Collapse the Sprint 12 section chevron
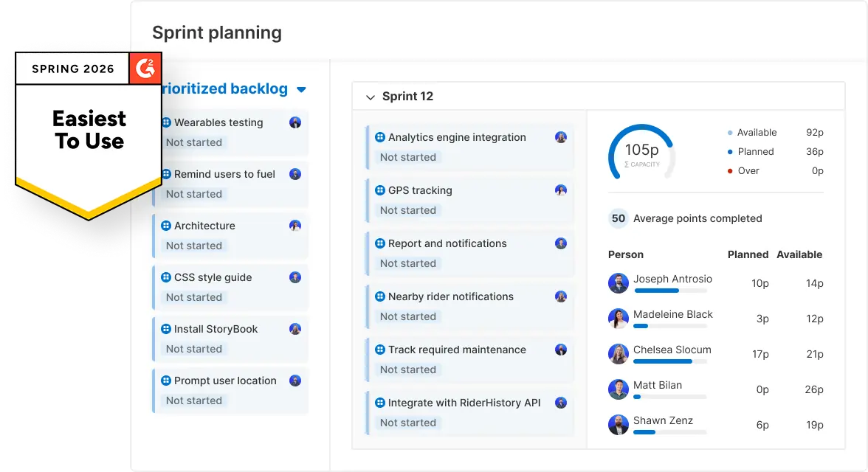The height and width of the screenshot is (472, 868). click(x=371, y=97)
